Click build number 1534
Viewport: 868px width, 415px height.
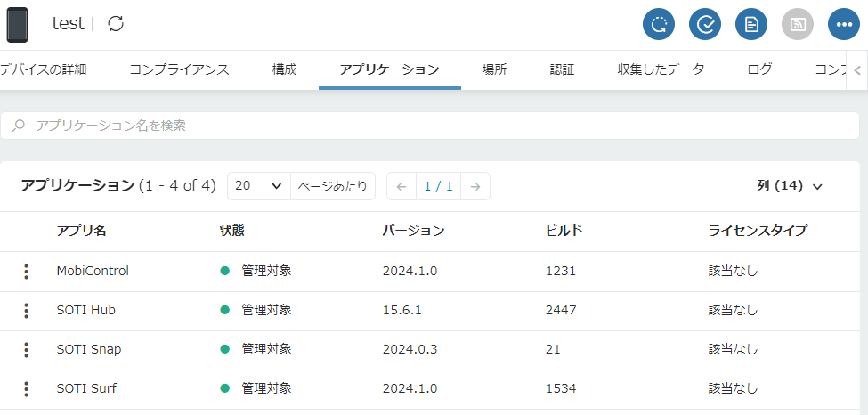tap(561, 389)
